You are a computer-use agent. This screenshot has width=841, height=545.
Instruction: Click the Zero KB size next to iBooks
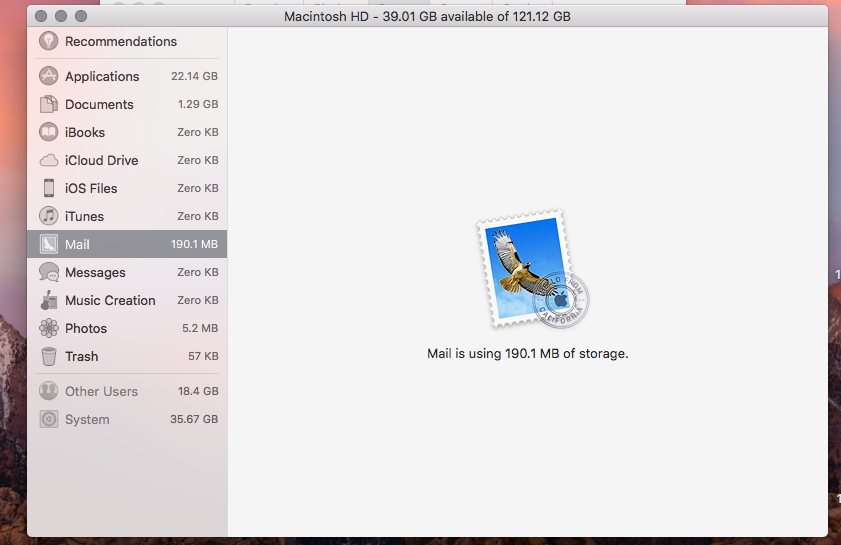click(198, 132)
